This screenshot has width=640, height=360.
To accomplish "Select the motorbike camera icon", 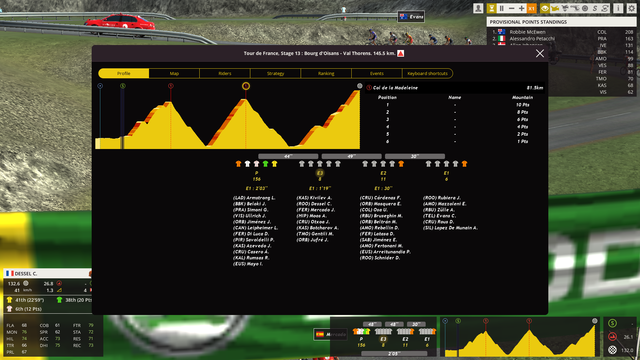I will coord(565,8).
